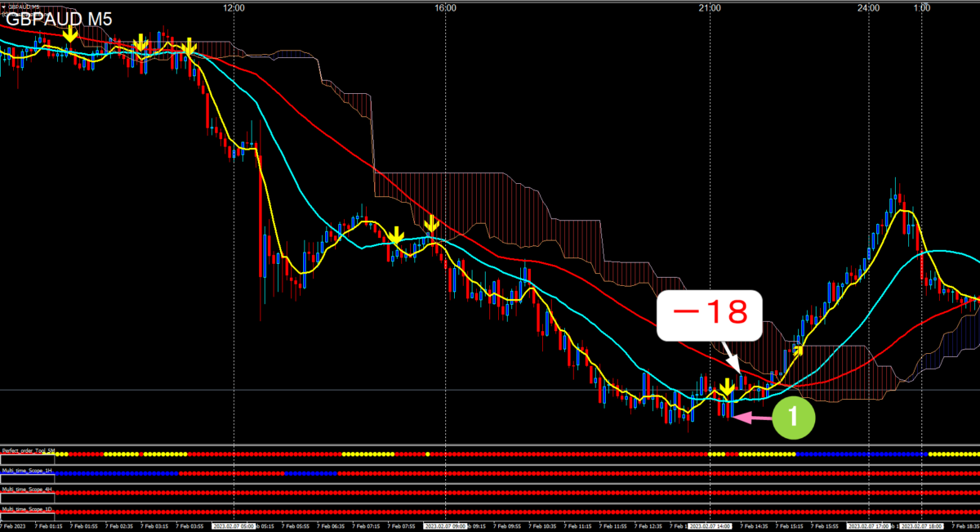Click the Perfect_order_Tool_5M indicator label
The image size is (980, 532).
point(29,450)
